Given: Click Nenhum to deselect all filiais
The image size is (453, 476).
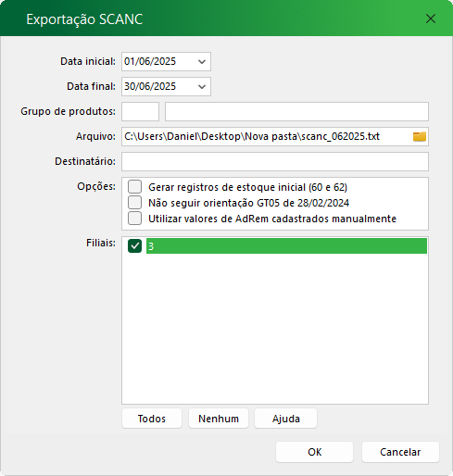Looking at the screenshot, I should pyautogui.click(x=219, y=419).
